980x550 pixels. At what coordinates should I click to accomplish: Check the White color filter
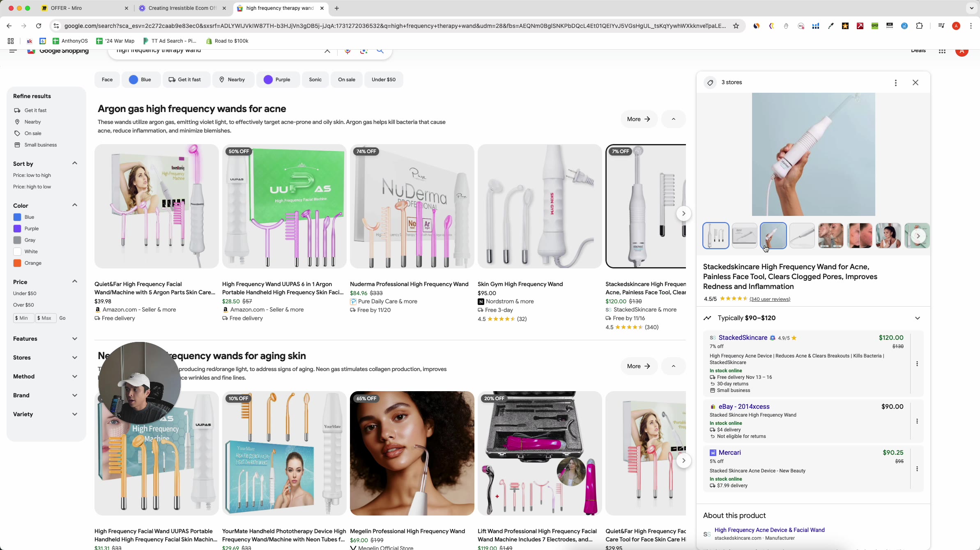click(x=17, y=252)
